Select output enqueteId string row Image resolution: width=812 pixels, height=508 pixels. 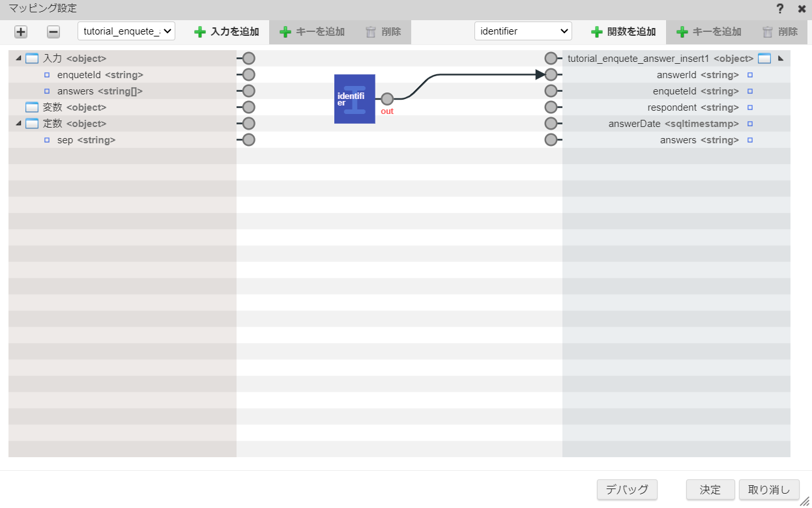(x=676, y=91)
